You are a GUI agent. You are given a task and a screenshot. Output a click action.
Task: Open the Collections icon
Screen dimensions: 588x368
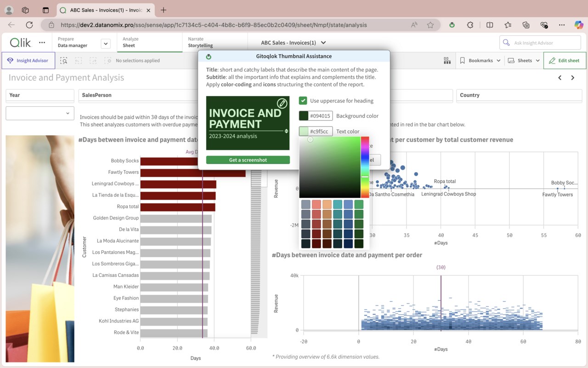coord(526,25)
